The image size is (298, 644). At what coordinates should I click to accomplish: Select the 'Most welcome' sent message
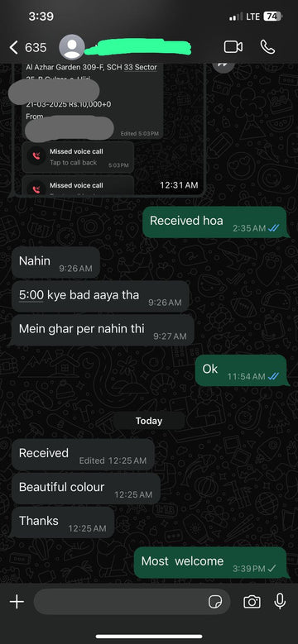[210, 563]
